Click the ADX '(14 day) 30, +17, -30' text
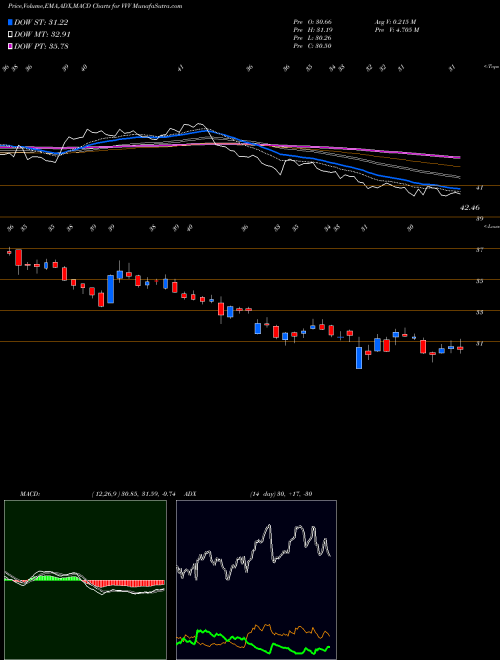The height and width of the screenshot is (660, 500). pyautogui.click(x=281, y=494)
